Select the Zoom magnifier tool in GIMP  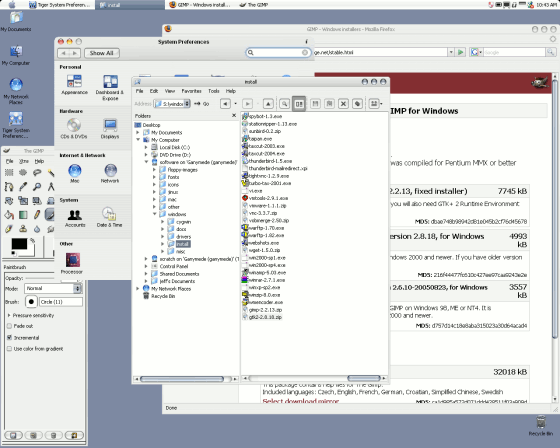point(37,186)
